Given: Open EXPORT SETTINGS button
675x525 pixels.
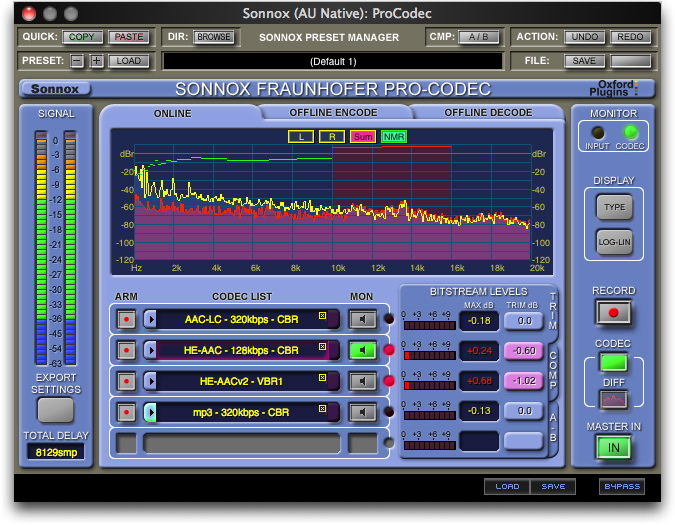Looking at the screenshot, I should (x=56, y=410).
